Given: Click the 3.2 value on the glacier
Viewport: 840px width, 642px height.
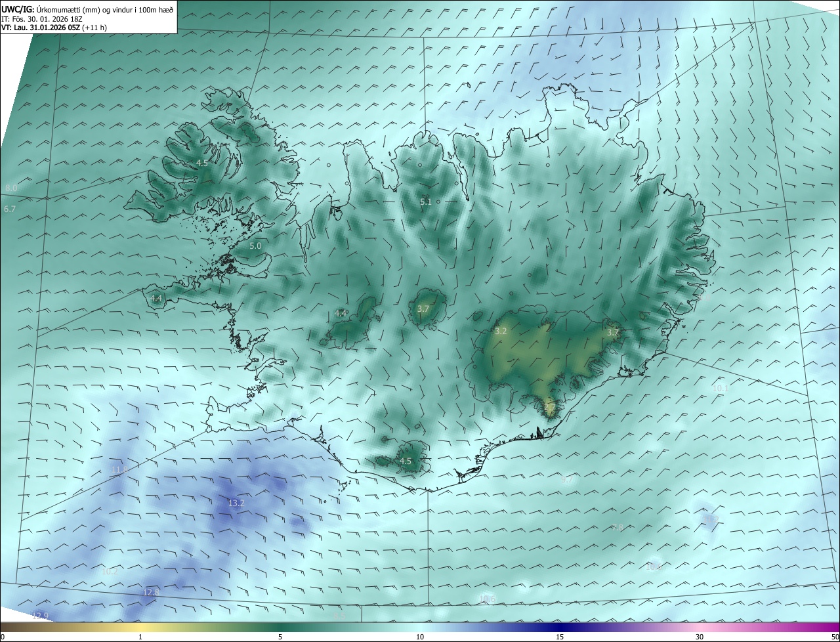Looking at the screenshot, I should point(501,332).
